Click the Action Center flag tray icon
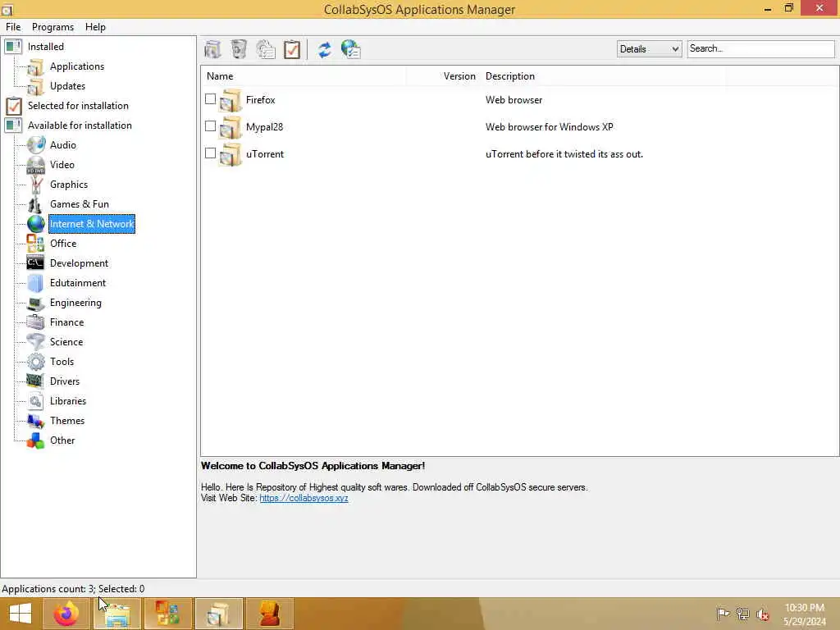840x630 pixels. (x=723, y=614)
